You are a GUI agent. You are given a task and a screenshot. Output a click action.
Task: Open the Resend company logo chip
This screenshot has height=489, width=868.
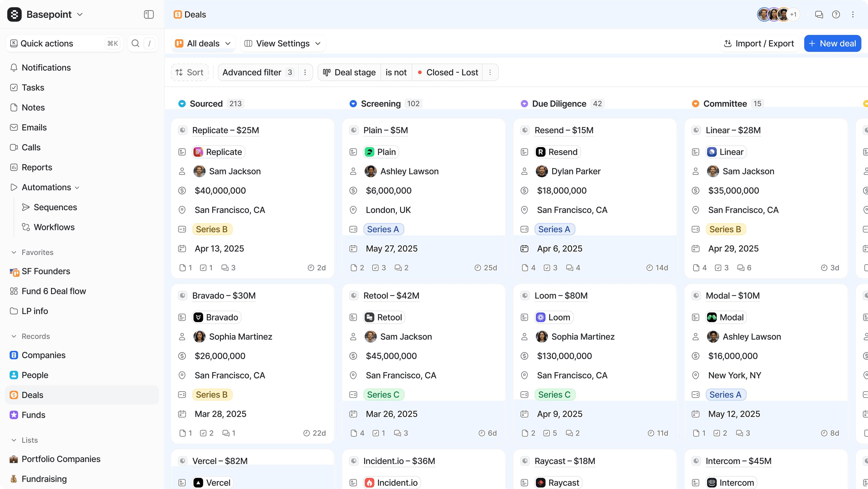pyautogui.click(x=558, y=152)
